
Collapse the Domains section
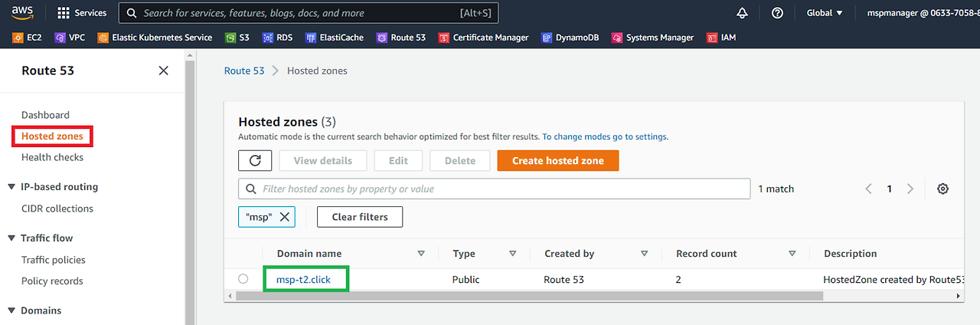tap(11, 310)
